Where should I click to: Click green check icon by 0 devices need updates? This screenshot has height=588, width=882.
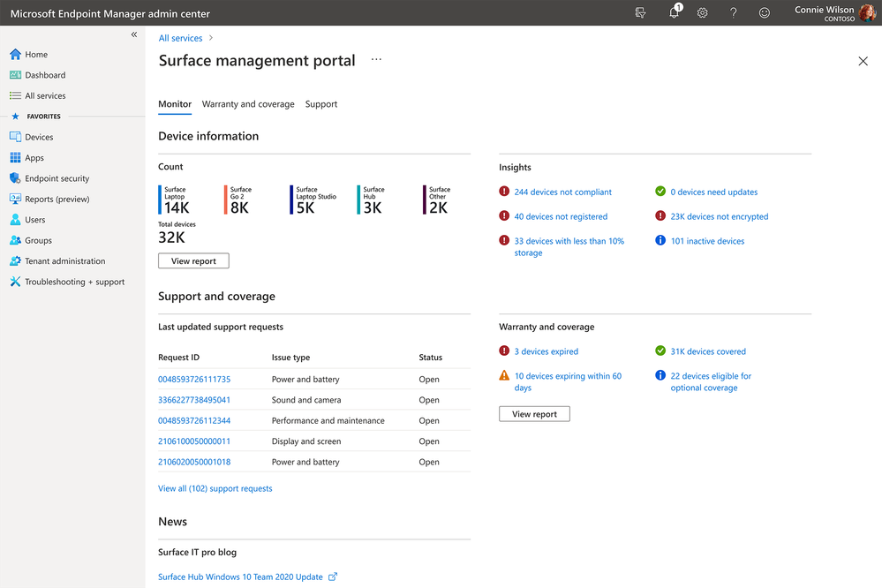tap(660, 192)
